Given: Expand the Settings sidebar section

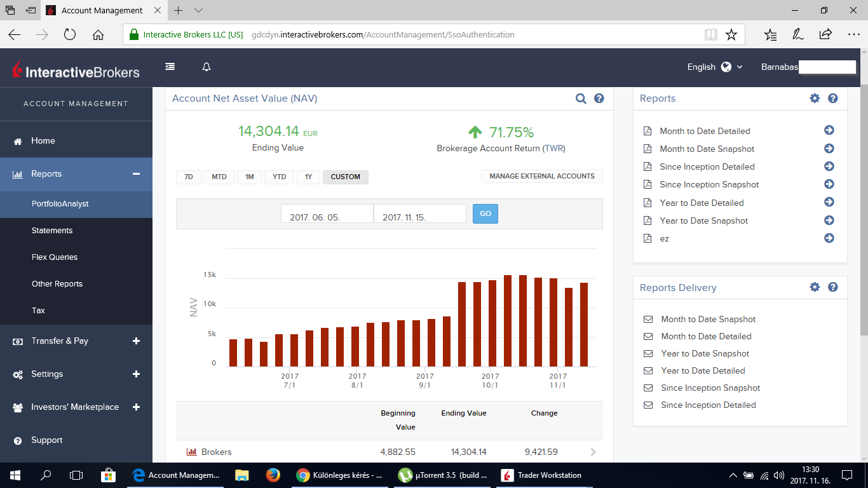Looking at the screenshot, I should (x=136, y=374).
